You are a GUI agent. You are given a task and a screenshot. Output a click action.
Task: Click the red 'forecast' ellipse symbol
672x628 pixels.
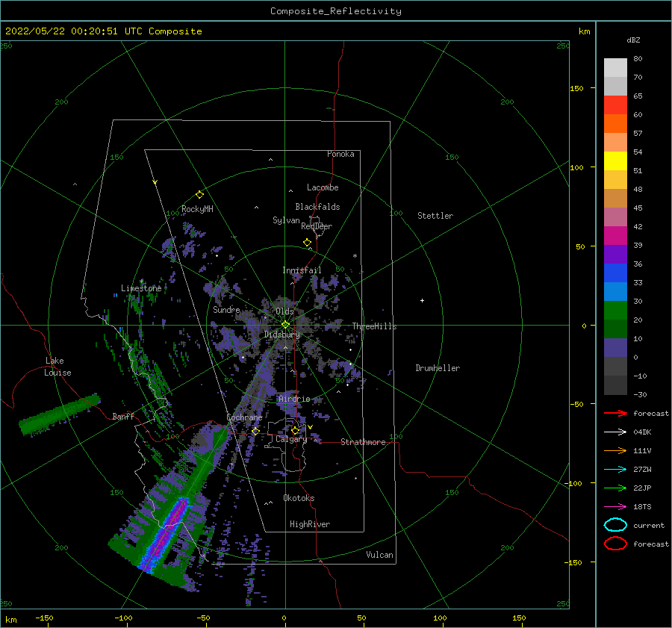615,544
